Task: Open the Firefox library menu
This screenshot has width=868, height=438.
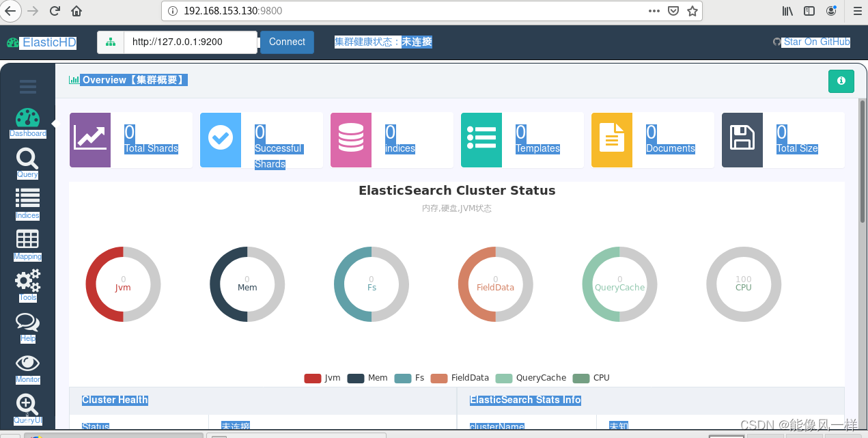Action: tap(787, 11)
